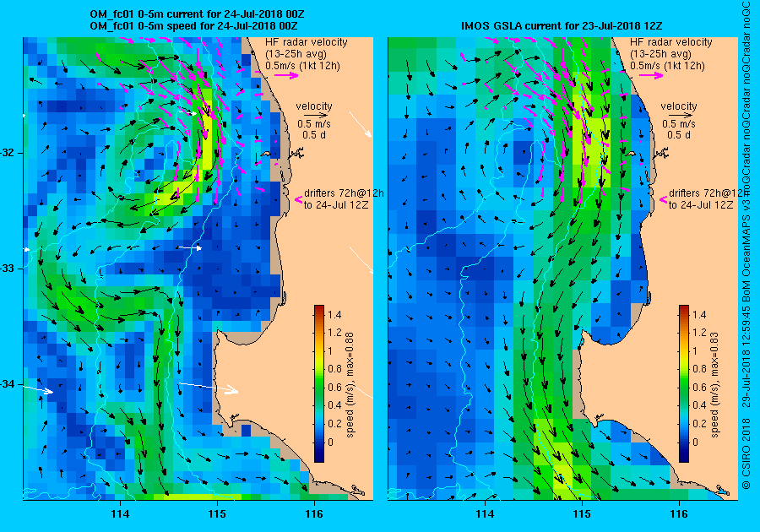Click the magenta drifter marker on right map
The image size is (760, 532).
pos(663,199)
